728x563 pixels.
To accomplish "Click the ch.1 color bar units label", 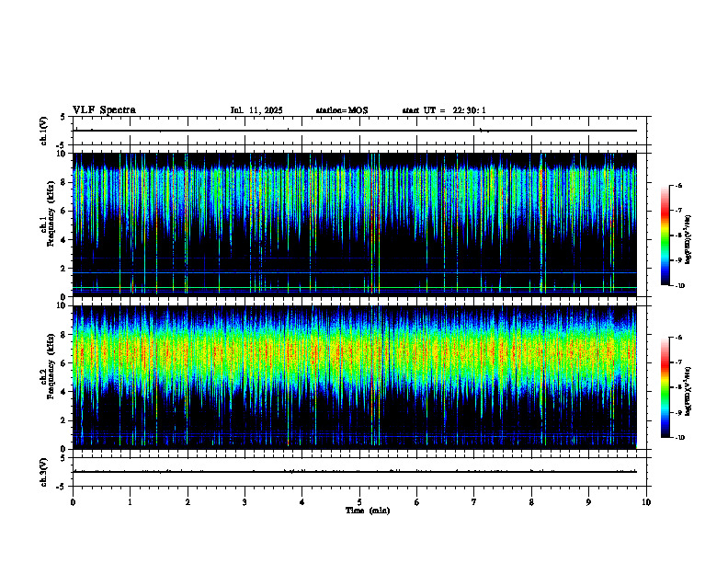I will [x=688, y=240].
